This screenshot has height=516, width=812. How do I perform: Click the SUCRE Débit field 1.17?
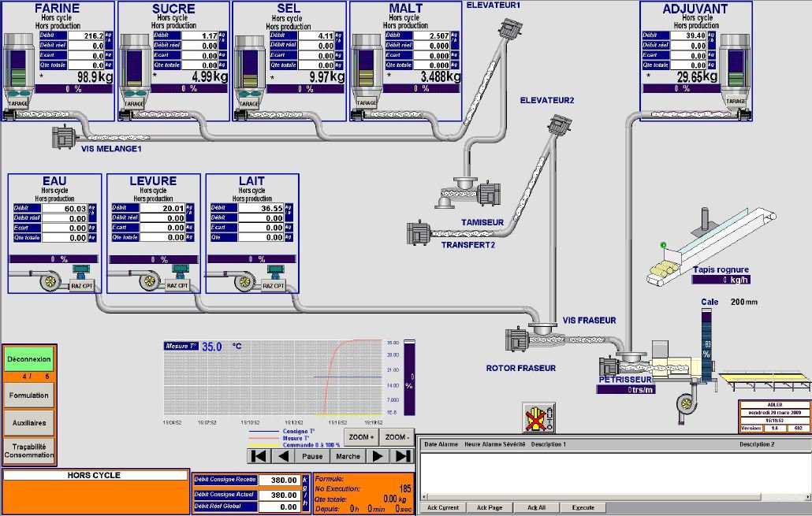coord(200,35)
